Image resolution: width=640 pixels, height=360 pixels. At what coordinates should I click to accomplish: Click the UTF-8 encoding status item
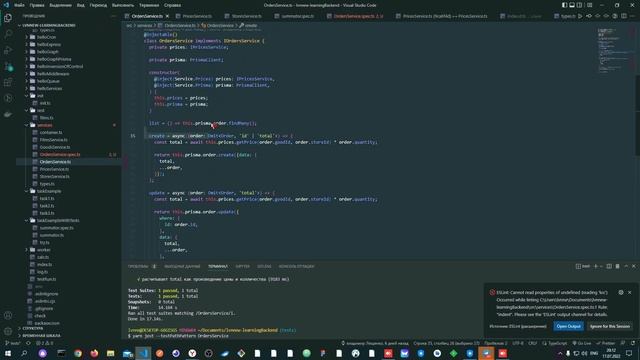click(x=518, y=343)
